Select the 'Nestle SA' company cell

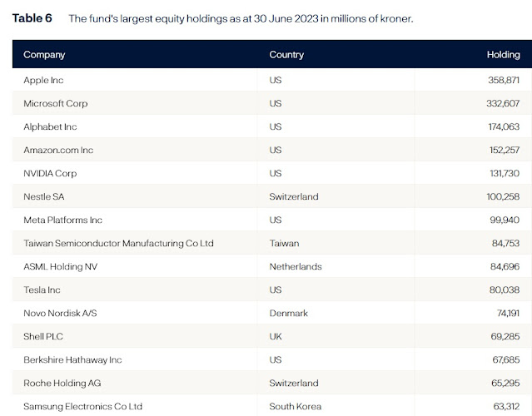point(44,196)
